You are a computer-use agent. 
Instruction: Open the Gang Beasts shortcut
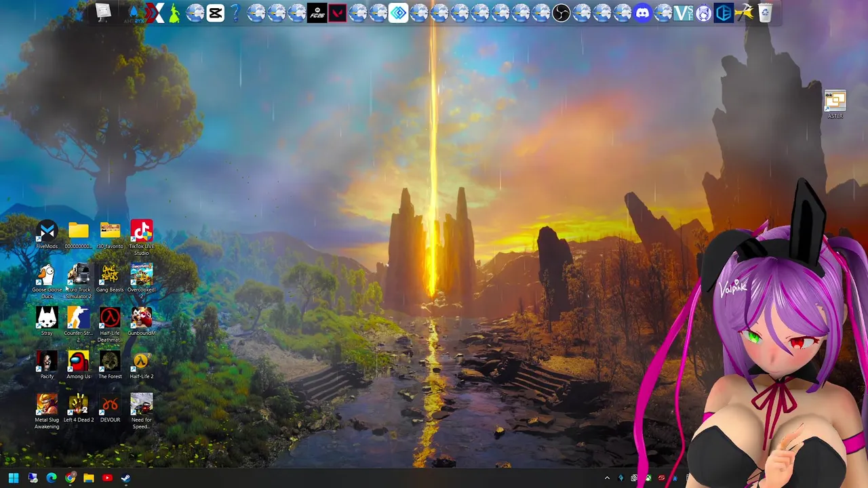click(x=110, y=278)
